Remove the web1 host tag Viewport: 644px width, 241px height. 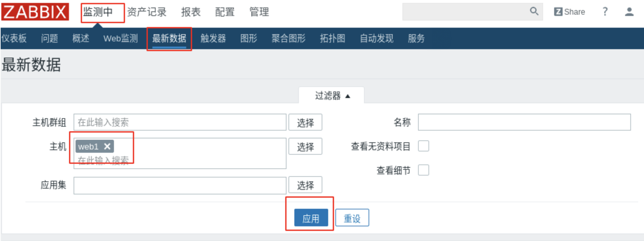[x=107, y=147]
